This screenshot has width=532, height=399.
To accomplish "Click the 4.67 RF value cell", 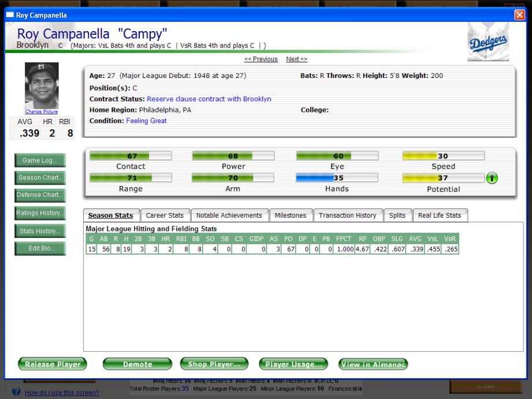I will click(x=362, y=249).
